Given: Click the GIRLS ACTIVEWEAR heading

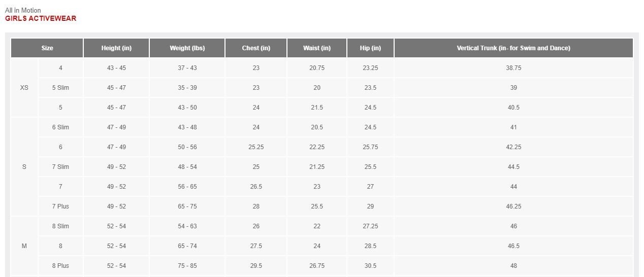Looking at the screenshot, I should [x=41, y=19].
